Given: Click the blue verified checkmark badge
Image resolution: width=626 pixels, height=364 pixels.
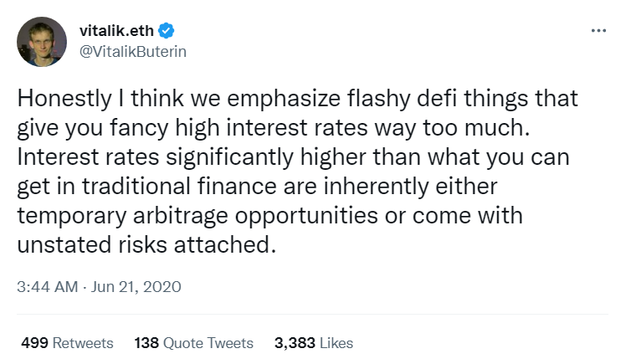Looking at the screenshot, I should (166, 31).
